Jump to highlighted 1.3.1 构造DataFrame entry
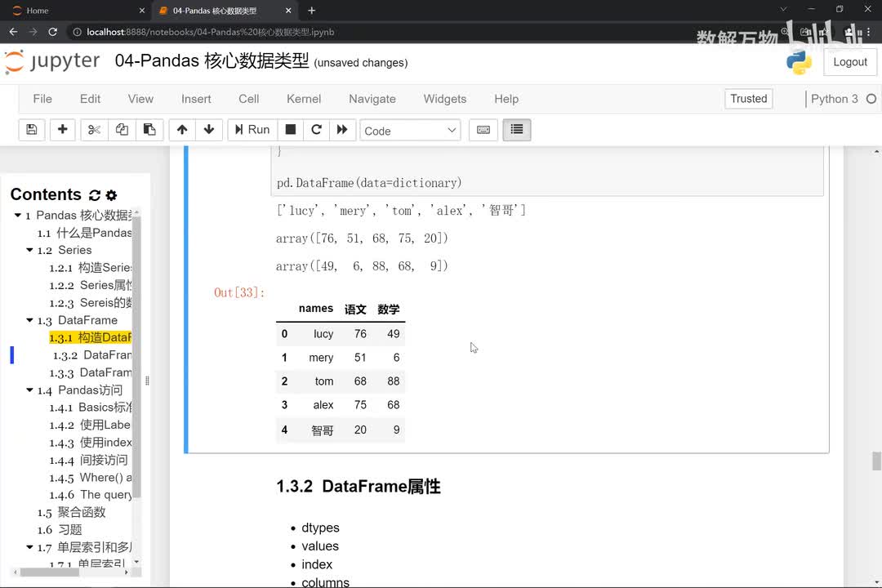This screenshot has width=882, height=588. pyautogui.click(x=91, y=337)
